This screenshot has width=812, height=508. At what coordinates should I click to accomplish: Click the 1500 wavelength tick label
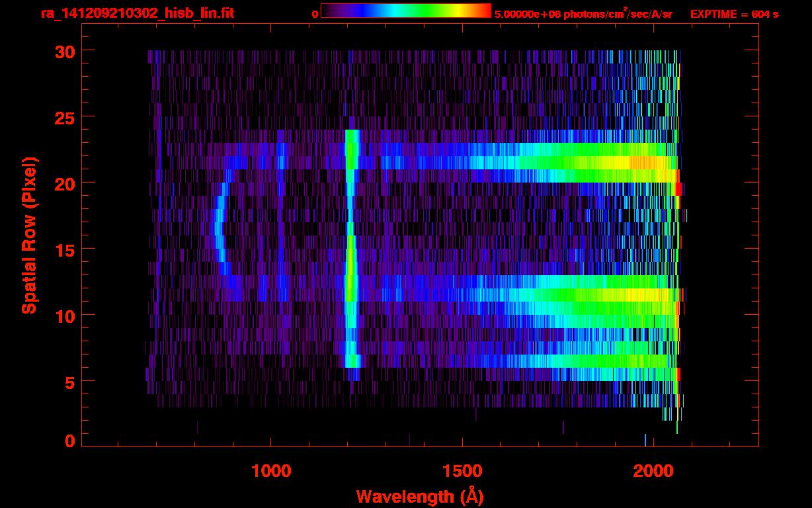[x=462, y=471]
